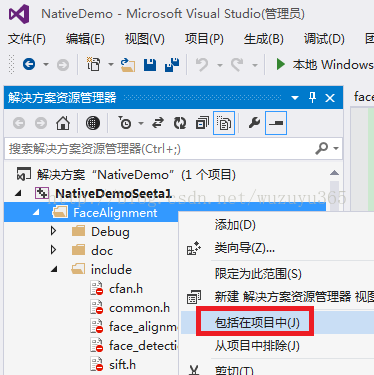
Task: Click the search magnifier icon in Solution Explorer
Action: 322,148
